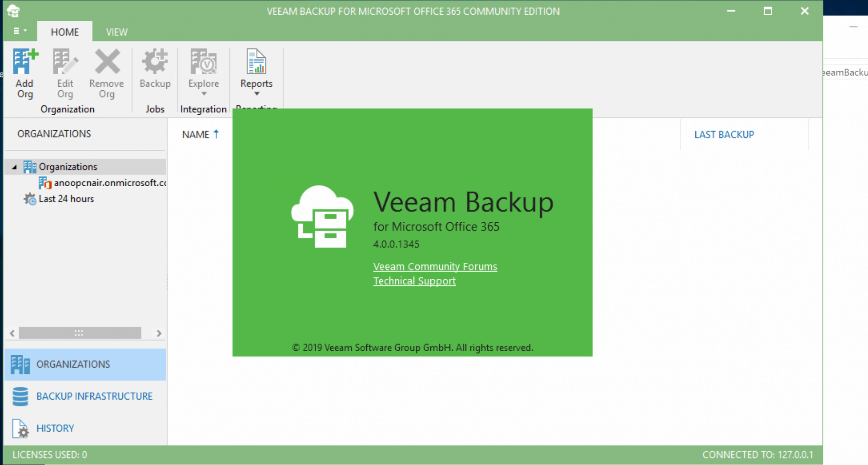868x465 pixels.
Task: Click the Edit Org ribbon icon
Action: [65, 61]
